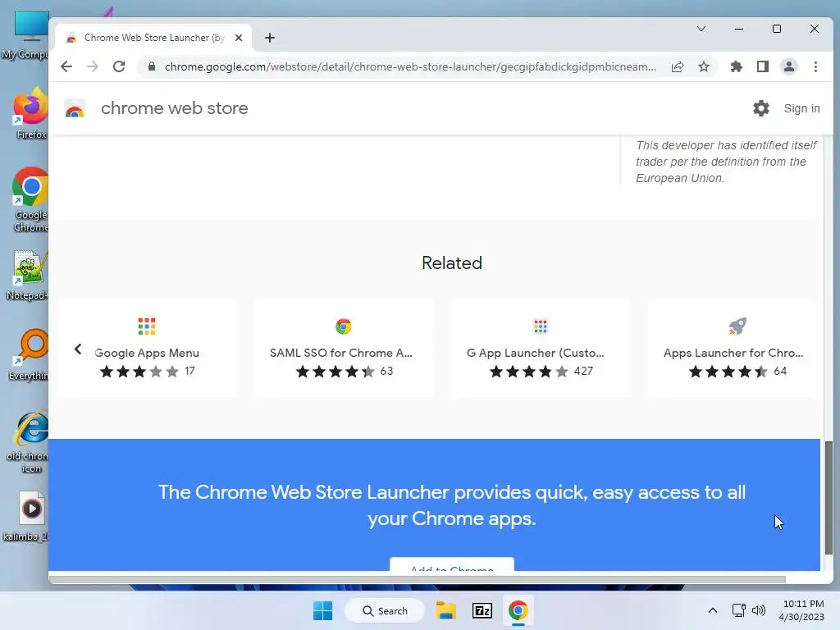Reload the current page
This screenshot has width=840, height=630.
119,66
